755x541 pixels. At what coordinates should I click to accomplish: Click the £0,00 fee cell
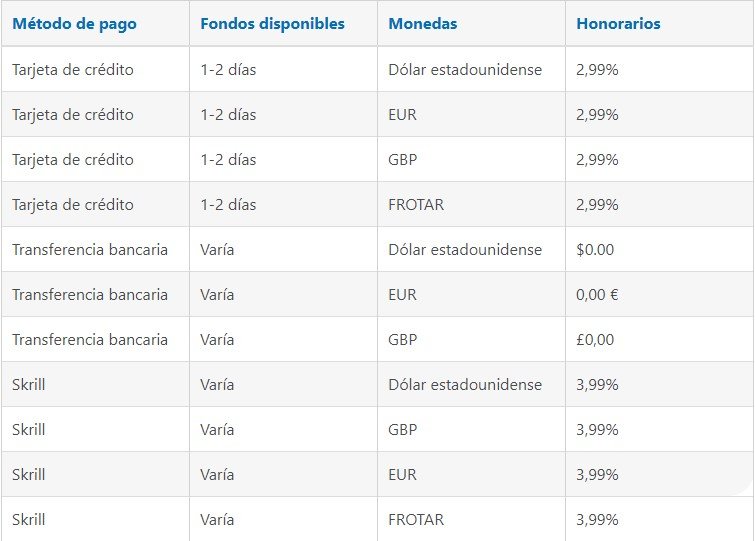point(595,340)
